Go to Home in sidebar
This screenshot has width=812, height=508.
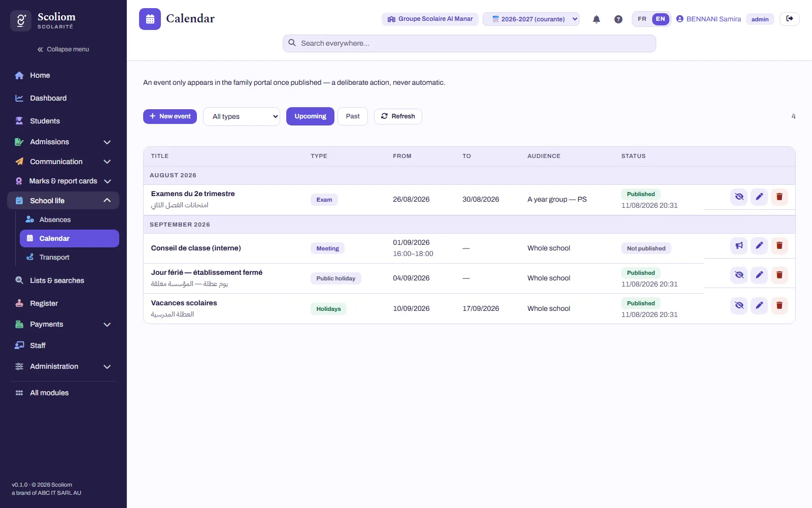pos(63,75)
